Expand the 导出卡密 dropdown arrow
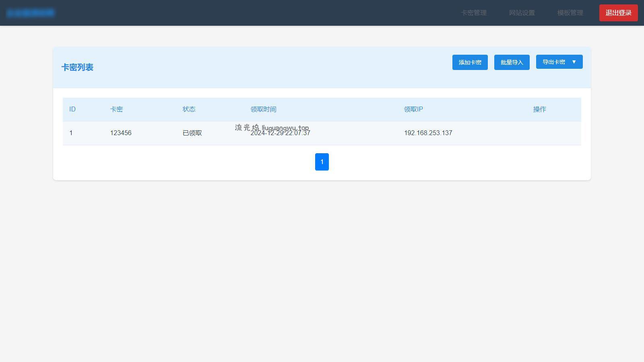 (574, 62)
